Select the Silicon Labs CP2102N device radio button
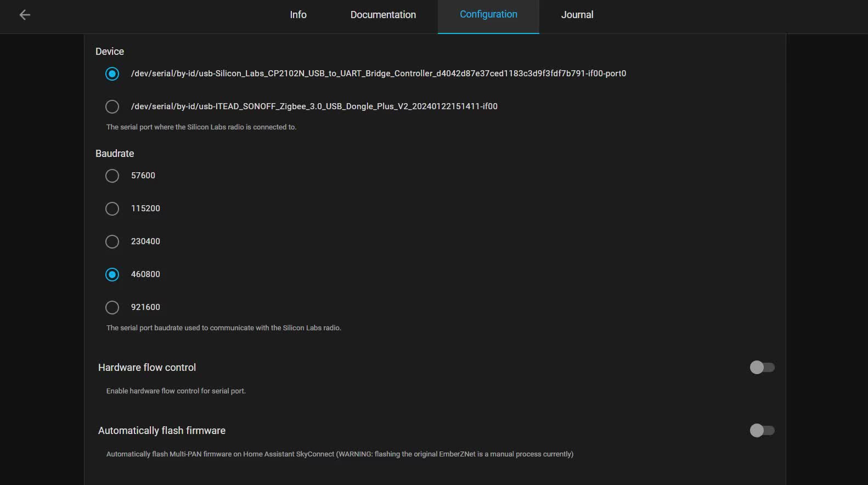868x485 pixels. tap(112, 74)
